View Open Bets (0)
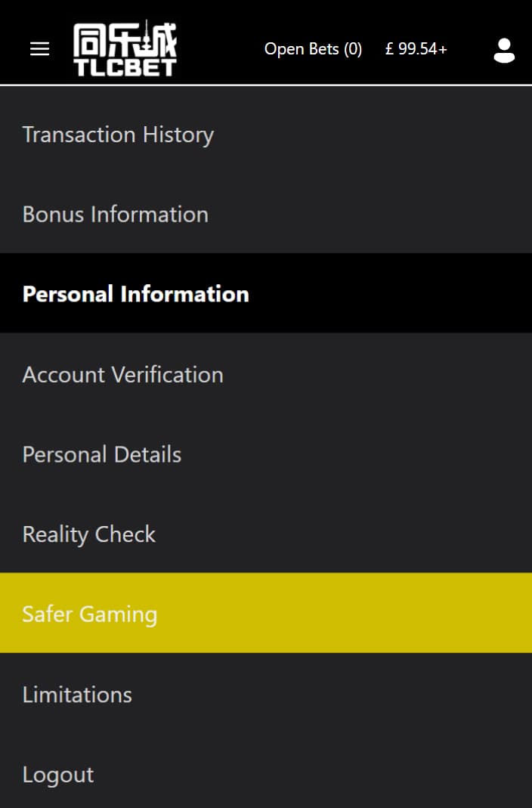The image size is (532, 808). (313, 49)
